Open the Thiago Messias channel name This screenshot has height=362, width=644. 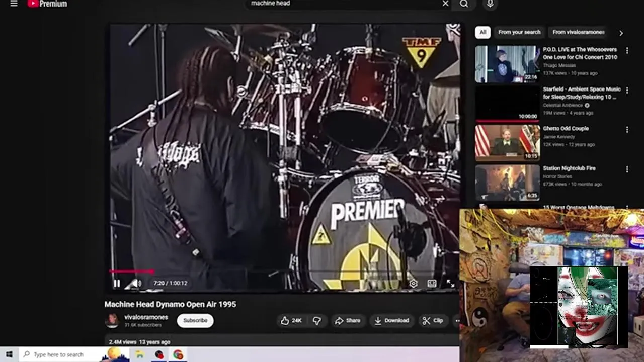pos(558,65)
